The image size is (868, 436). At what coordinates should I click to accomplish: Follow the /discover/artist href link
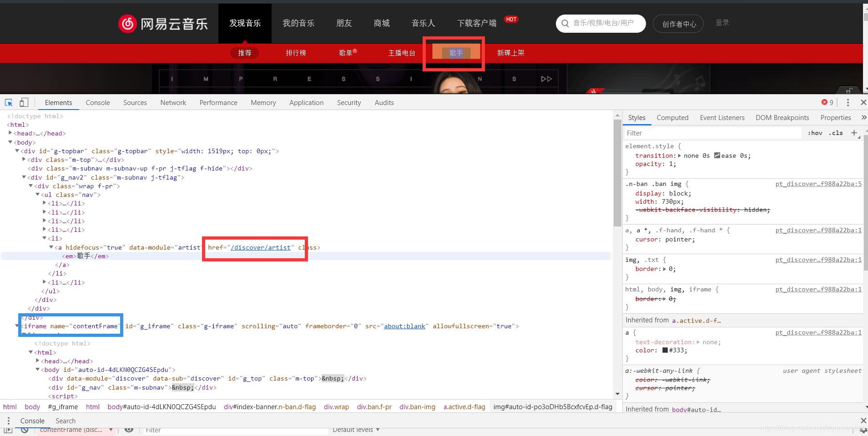coord(261,247)
